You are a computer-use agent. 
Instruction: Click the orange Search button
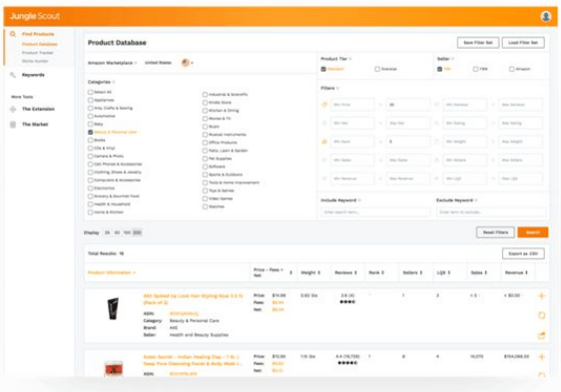(x=533, y=232)
